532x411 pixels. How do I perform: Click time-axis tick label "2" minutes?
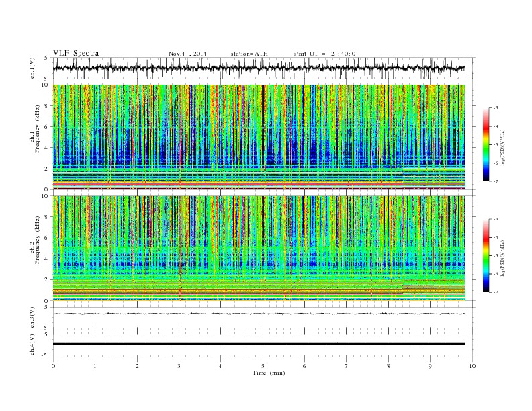click(137, 366)
